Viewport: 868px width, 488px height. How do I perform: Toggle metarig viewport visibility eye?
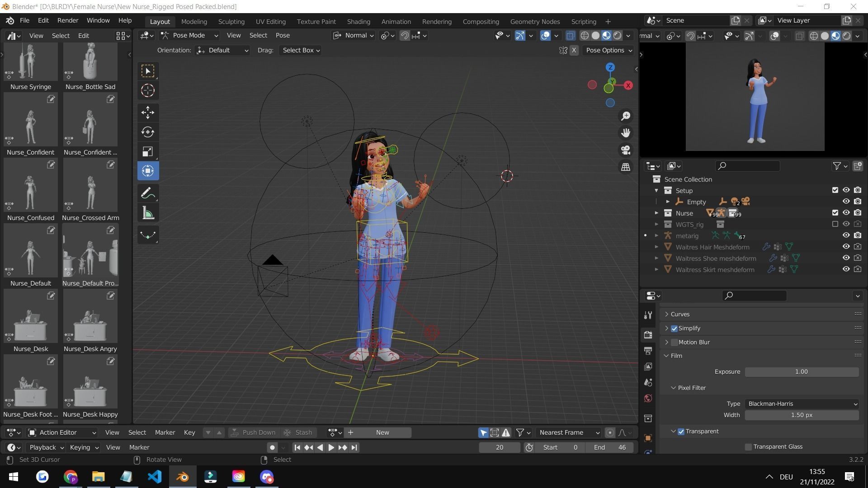pyautogui.click(x=846, y=235)
